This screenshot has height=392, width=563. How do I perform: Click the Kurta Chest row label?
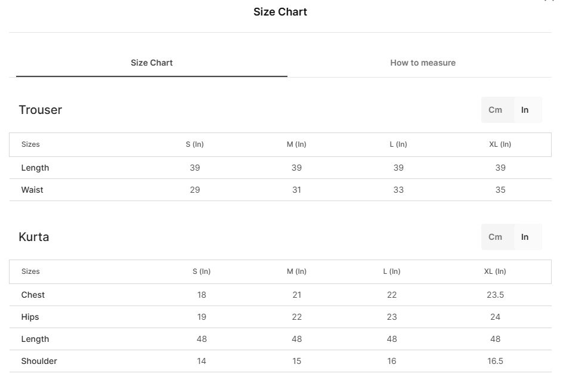[33, 295]
